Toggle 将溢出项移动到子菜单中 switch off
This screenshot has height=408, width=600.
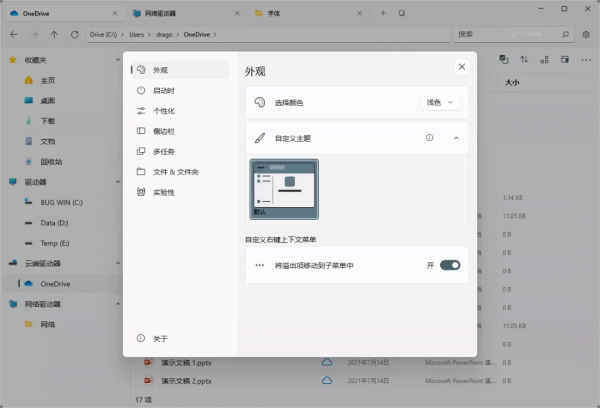450,265
